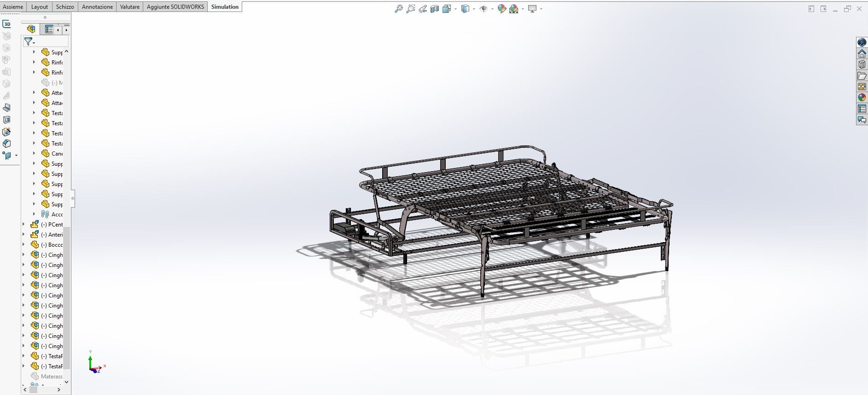Select the Aggiunte SOLIDWORKS tab

pos(175,7)
